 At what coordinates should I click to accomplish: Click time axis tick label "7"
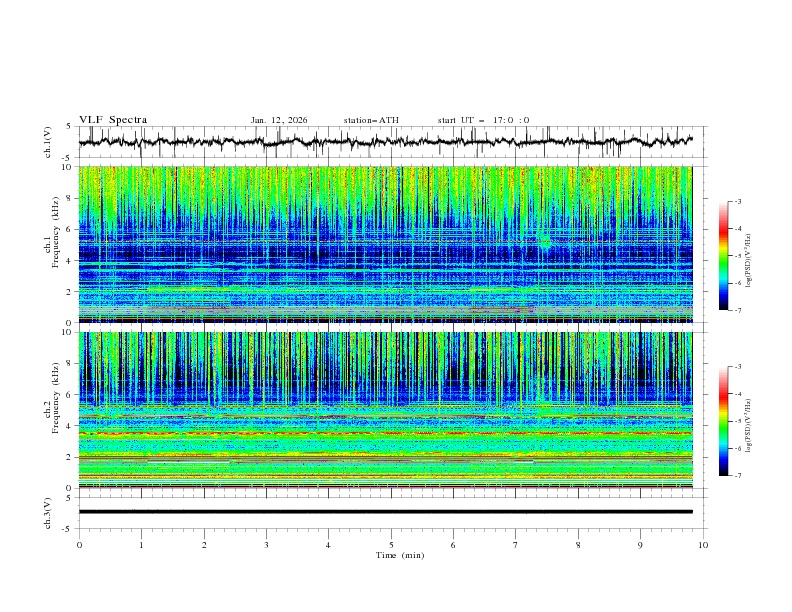516,545
